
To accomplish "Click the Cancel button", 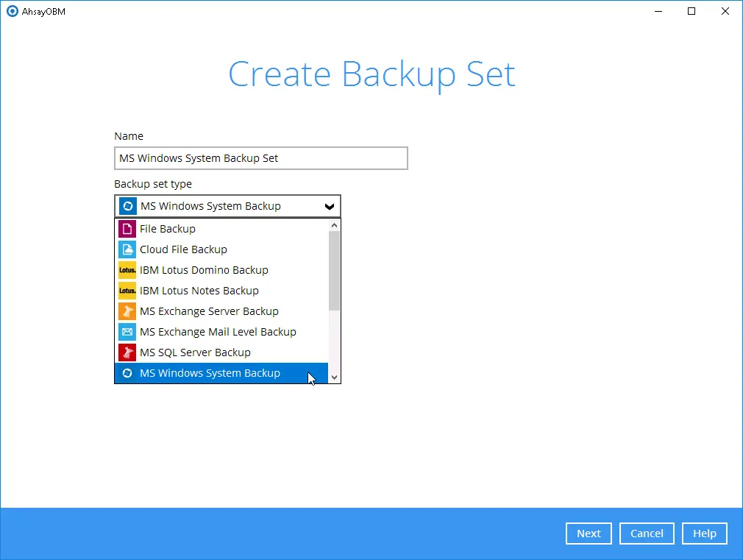I will pos(647,534).
